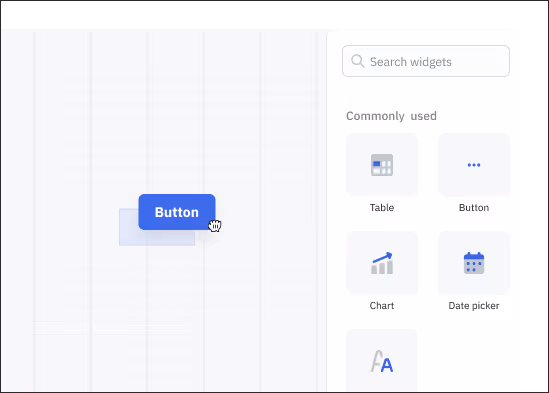Select the light blue drop placeholder box
Image resolution: width=549 pixels, height=393 pixels.
coord(157,227)
